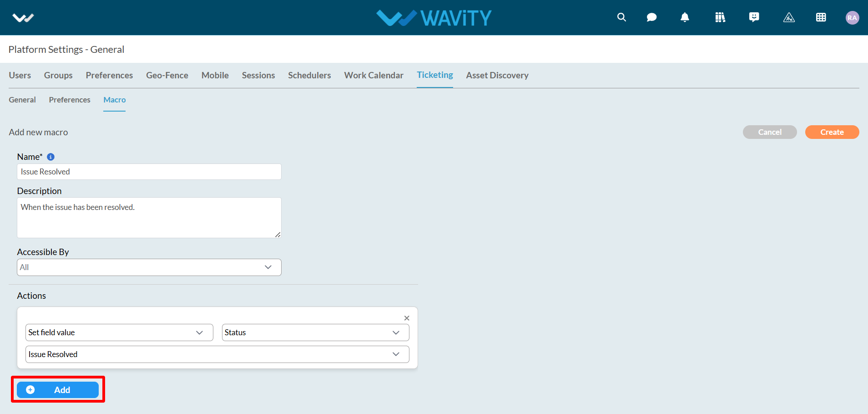
Task: Click the Wavity logo icon at top left
Action: pyautogui.click(x=23, y=18)
